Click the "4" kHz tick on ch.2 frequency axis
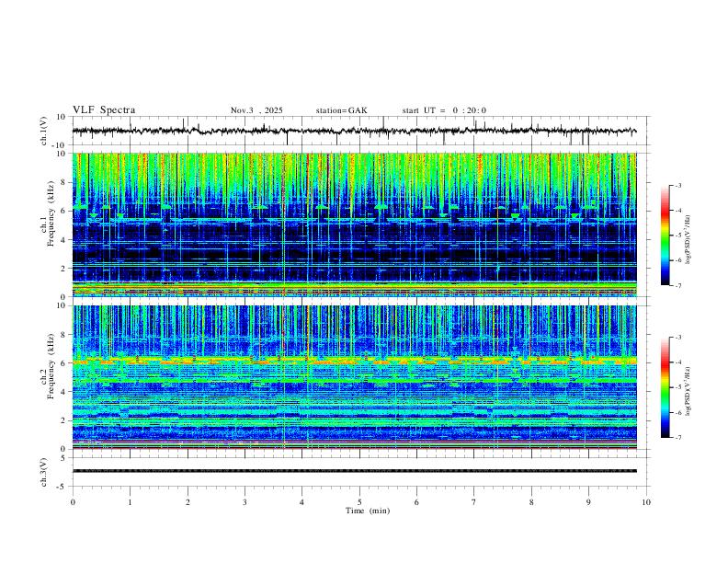728x563 pixels. 64,392
